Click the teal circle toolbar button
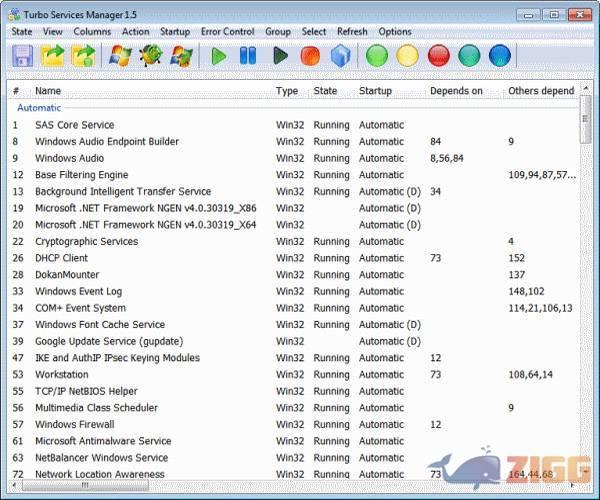The height and width of the screenshot is (500, 600). click(469, 56)
